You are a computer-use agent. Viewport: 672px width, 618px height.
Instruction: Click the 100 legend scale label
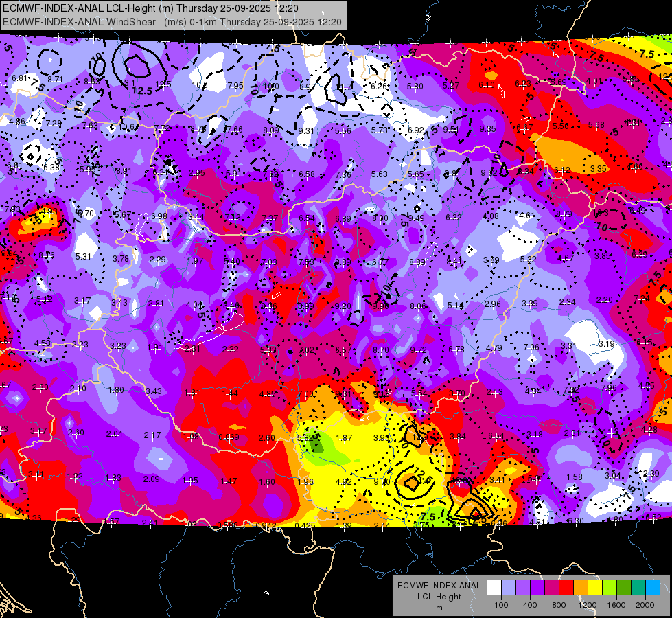click(502, 605)
